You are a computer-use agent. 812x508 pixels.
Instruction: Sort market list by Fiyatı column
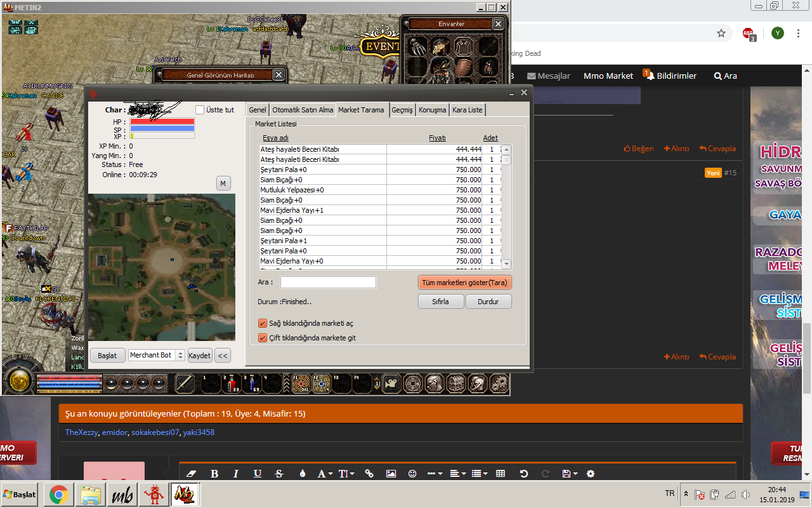coord(437,138)
